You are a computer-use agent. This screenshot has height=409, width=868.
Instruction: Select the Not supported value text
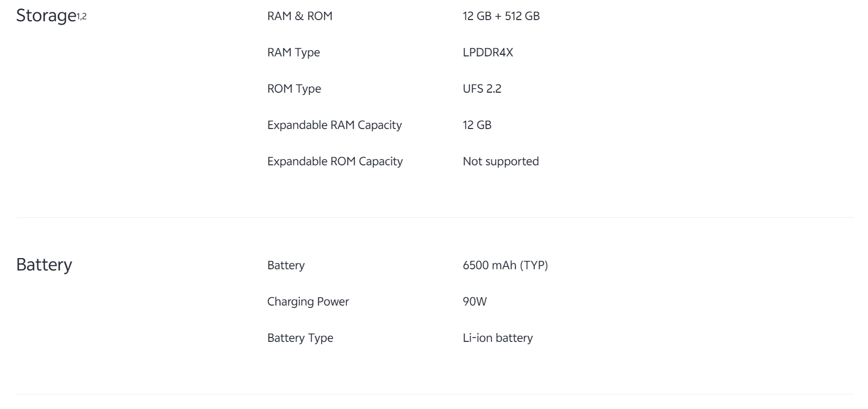tap(500, 161)
